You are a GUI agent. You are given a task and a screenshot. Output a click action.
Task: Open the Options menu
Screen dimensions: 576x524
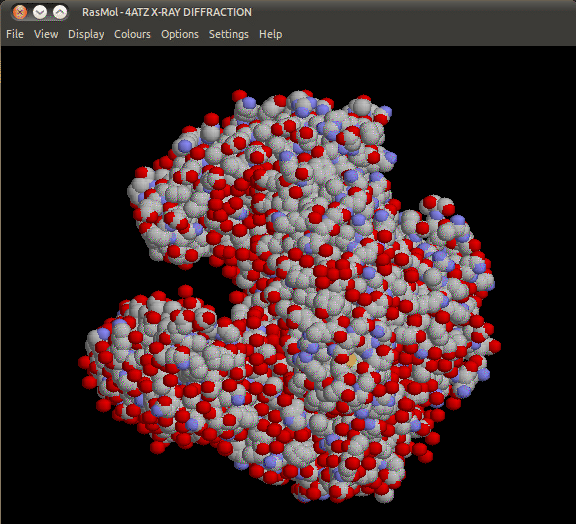pyautogui.click(x=180, y=34)
